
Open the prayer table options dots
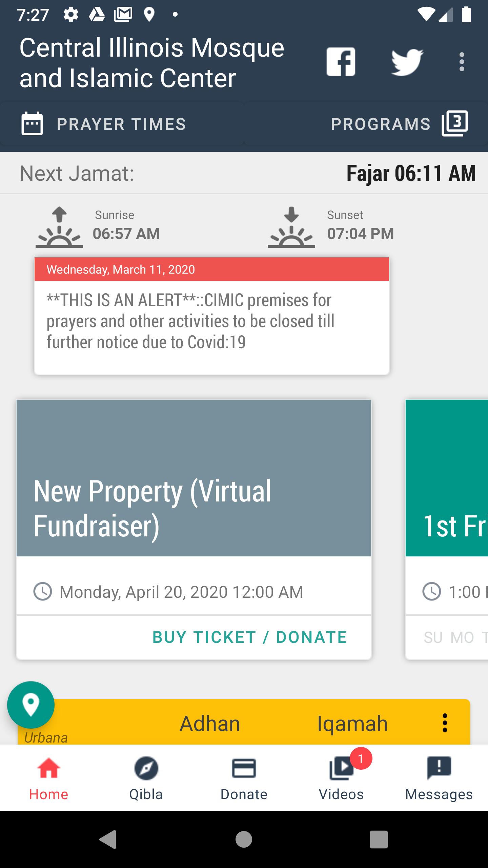445,723
